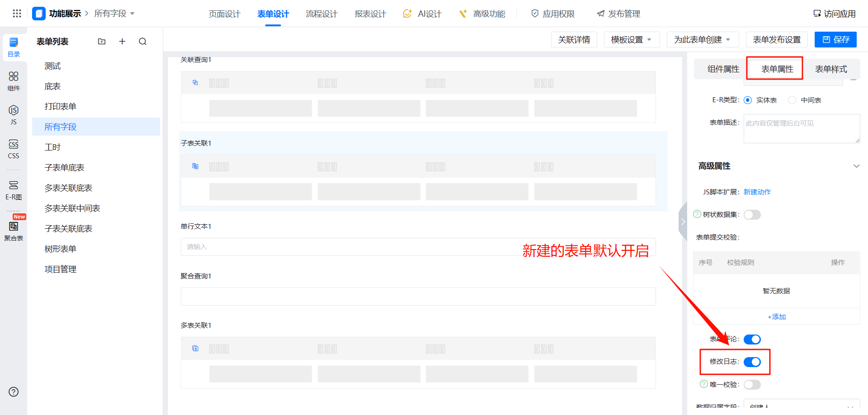Select the 中间表 radio button
The image size is (868, 415).
click(x=792, y=100)
